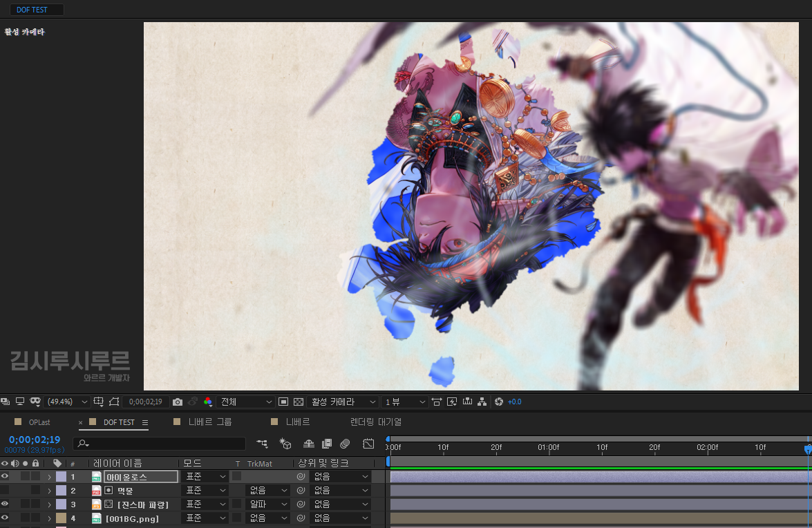The image size is (812, 528).
Task: Expand the 001BG.png layer properties
Action: (x=49, y=519)
